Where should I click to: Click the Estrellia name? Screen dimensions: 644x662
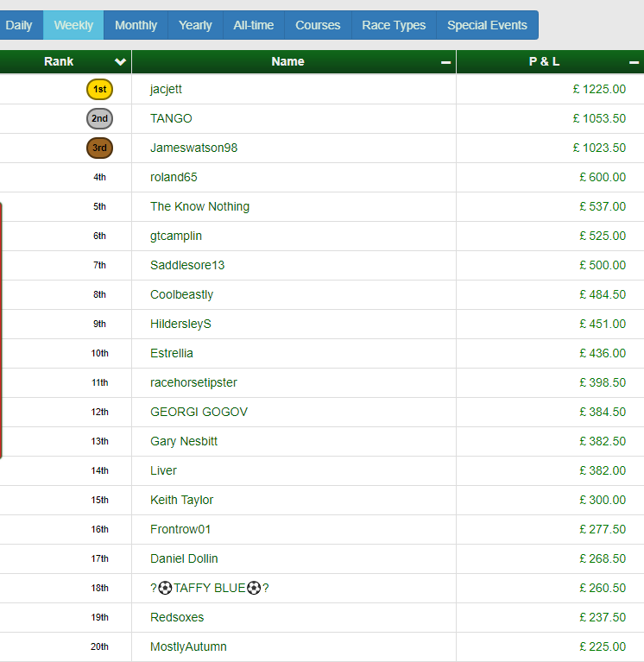click(x=172, y=353)
